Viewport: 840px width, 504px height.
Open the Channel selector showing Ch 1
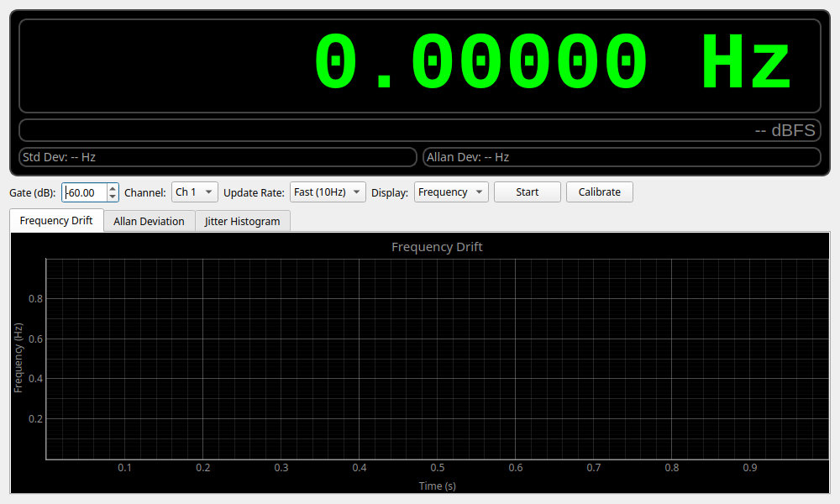pyautogui.click(x=194, y=192)
